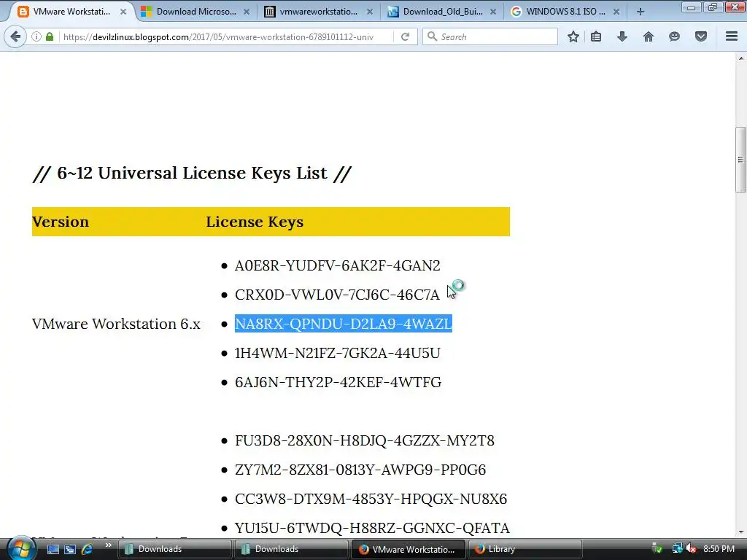This screenshot has width=747, height=560.
Task: Open the chat smiley icon in toolbar
Action: tap(674, 36)
